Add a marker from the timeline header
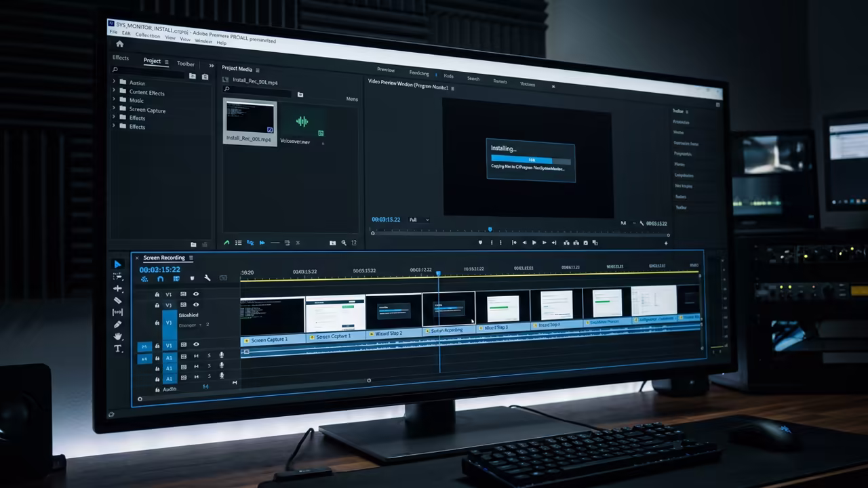The image size is (868, 488). [x=192, y=278]
